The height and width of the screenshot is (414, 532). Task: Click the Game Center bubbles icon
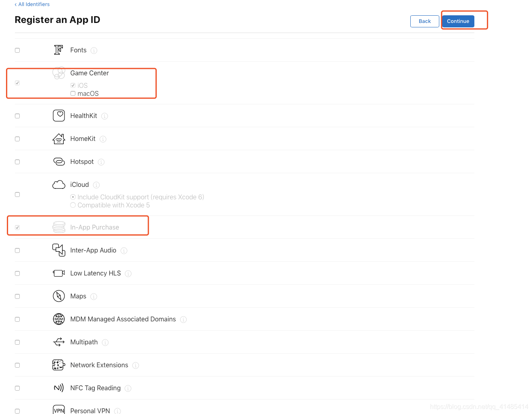(x=59, y=73)
